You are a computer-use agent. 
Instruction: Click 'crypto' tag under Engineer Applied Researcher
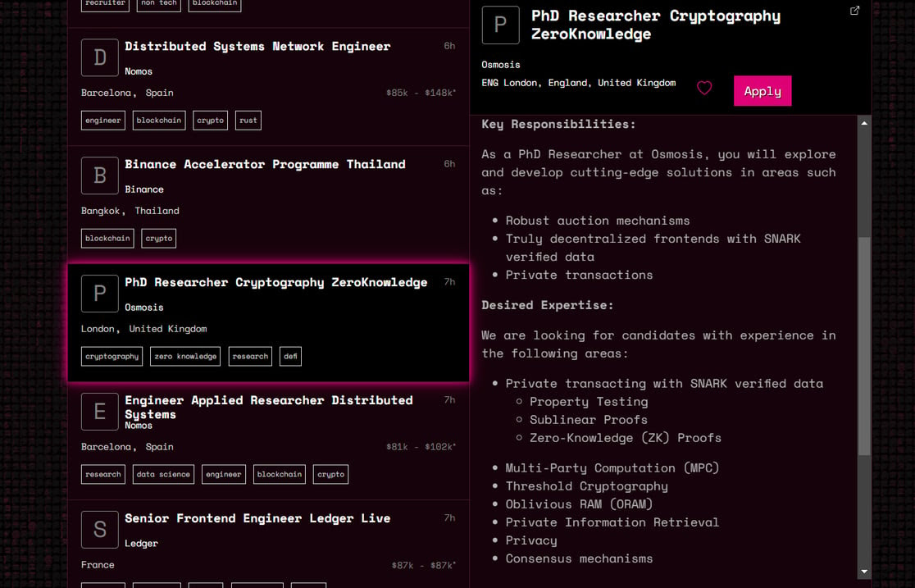[x=330, y=474]
